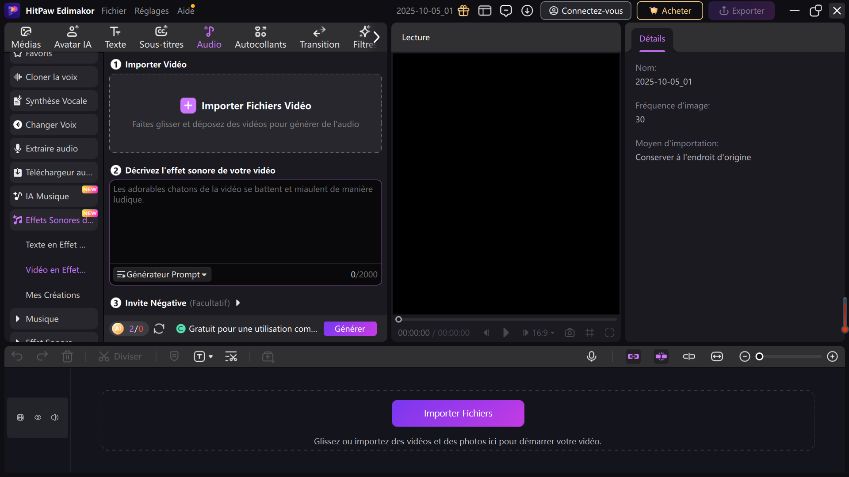Click the refresh icon beside the credits counter
The height and width of the screenshot is (477, 849).
pyautogui.click(x=159, y=329)
